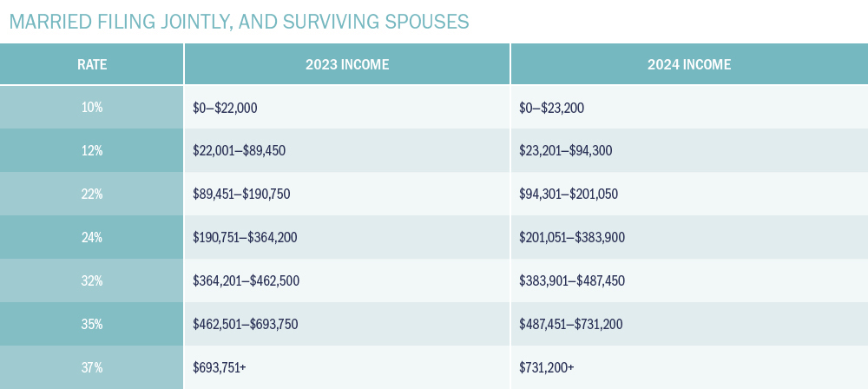The width and height of the screenshot is (868, 389).
Task: Select the 37% rate cell
Action: point(91,367)
